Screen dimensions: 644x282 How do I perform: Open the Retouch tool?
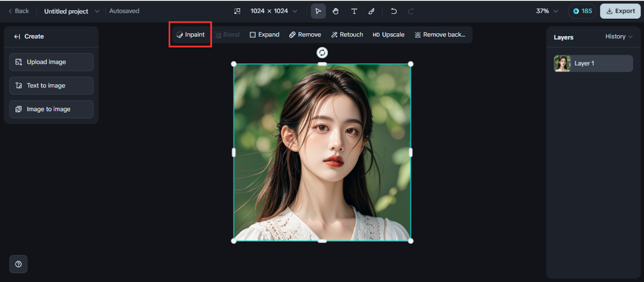[347, 35]
